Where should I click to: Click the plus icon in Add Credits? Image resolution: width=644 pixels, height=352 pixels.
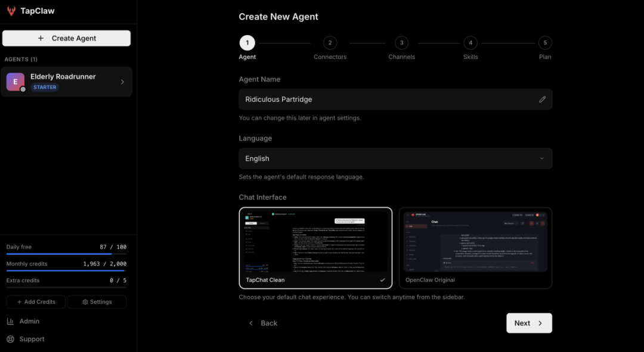tap(20, 302)
